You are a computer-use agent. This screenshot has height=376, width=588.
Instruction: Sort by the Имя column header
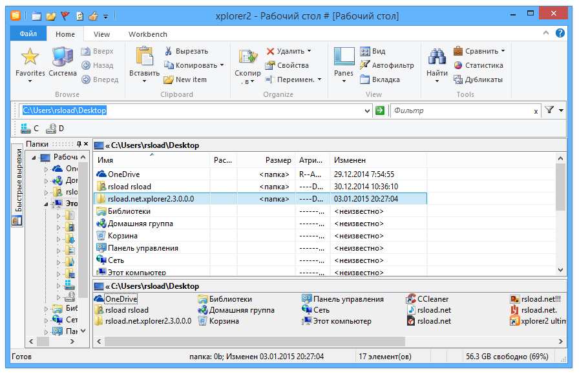pyautogui.click(x=152, y=160)
